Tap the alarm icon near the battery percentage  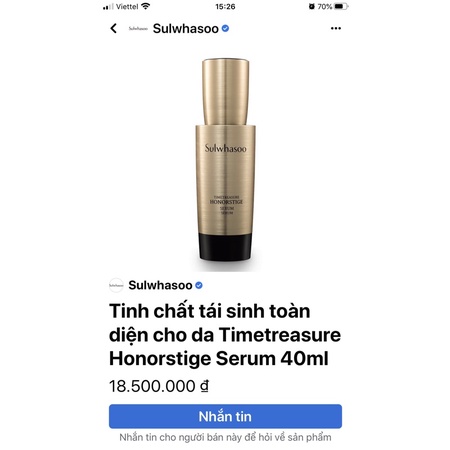(x=311, y=6)
